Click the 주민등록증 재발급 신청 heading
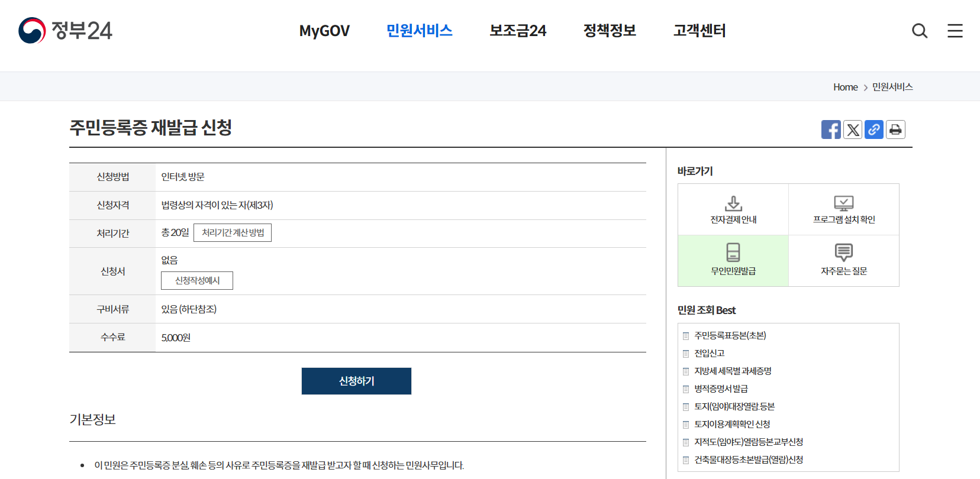The image size is (980, 479). pos(151,127)
